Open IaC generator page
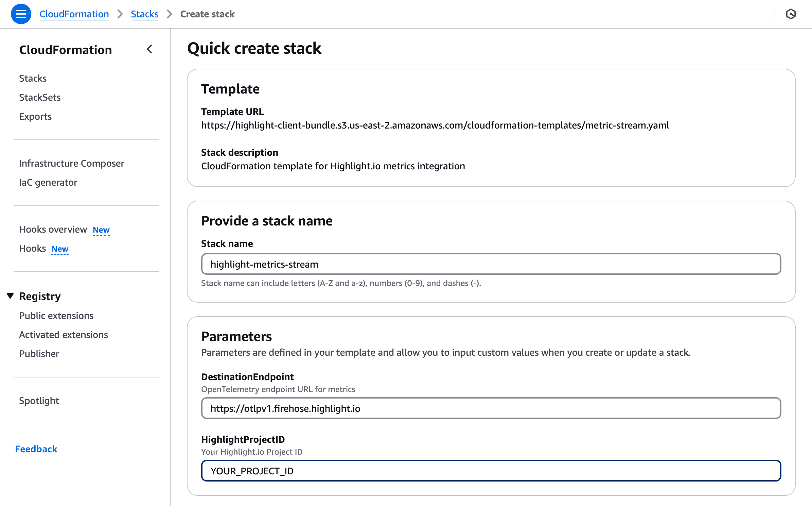812x506 pixels. click(x=48, y=182)
